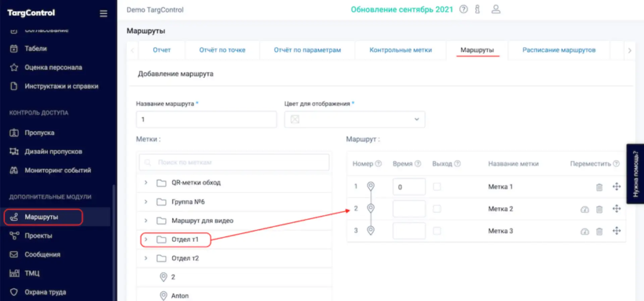The width and height of the screenshot is (644, 301).
Task: Click the info icon in the header
Action: tap(477, 9)
